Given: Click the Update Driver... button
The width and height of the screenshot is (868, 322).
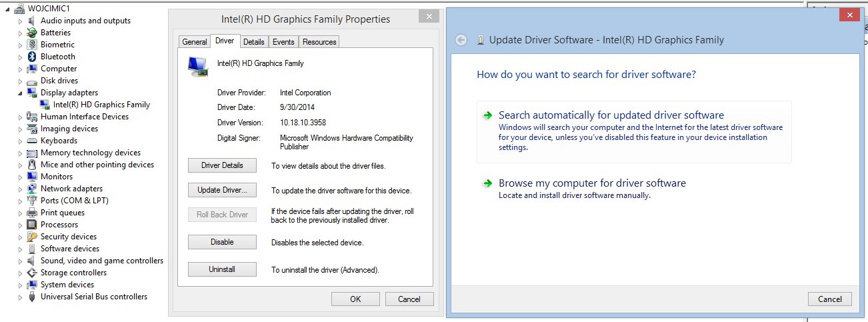Looking at the screenshot, I should [x=222, y=190].
